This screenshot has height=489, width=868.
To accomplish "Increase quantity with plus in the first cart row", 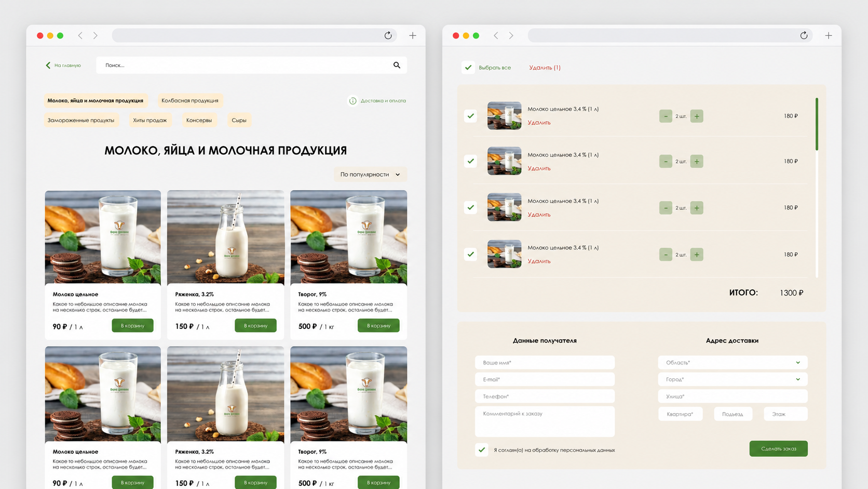I will tap(697, 116).
